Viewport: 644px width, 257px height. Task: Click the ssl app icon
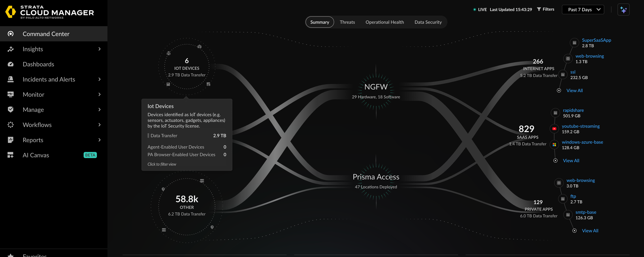(x=563, y=74)
